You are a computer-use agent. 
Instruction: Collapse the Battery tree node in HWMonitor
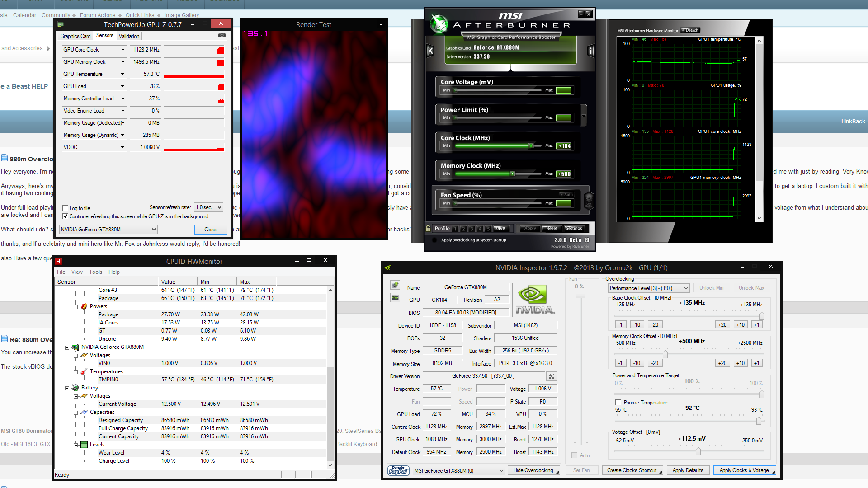[67, 388]
